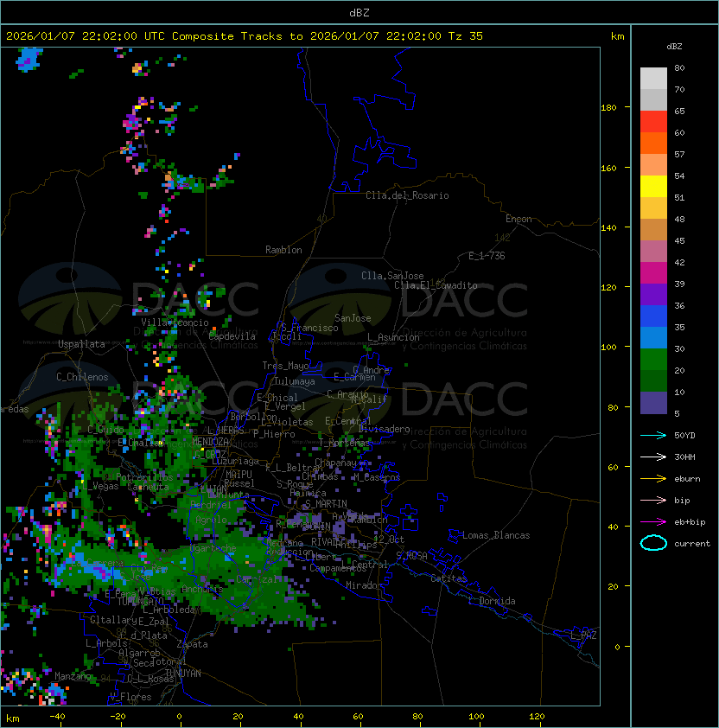This screenshot has height=728, width=719.
Task: Click the '180' tick on the vertical axis
Action: (608, 107)
